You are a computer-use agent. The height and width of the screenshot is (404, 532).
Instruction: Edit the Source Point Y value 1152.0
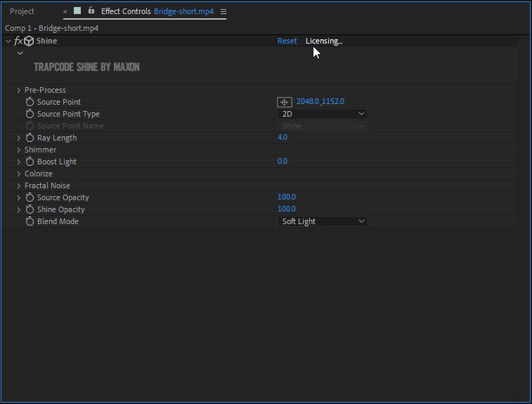click(333, 101)
